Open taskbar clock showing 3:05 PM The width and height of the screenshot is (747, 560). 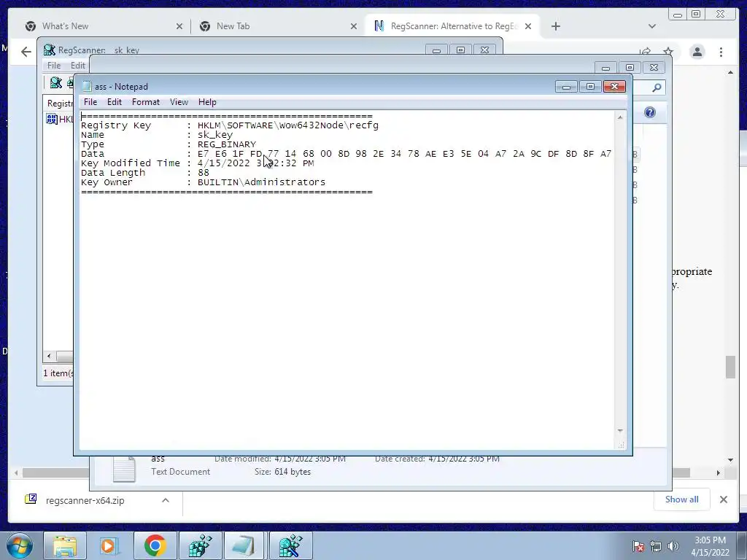710,546
